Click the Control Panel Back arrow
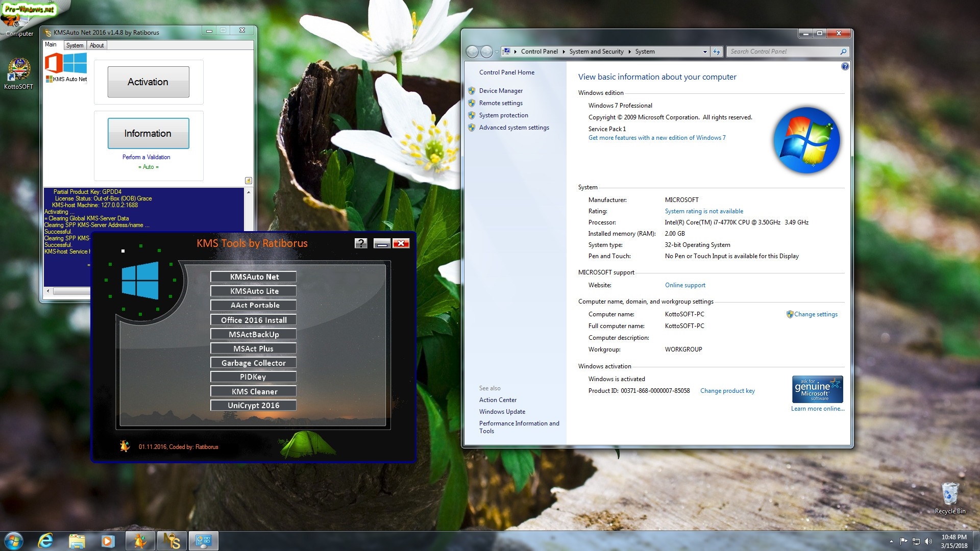This screenshot has height=551, width=980. click(x=473, y=52)
